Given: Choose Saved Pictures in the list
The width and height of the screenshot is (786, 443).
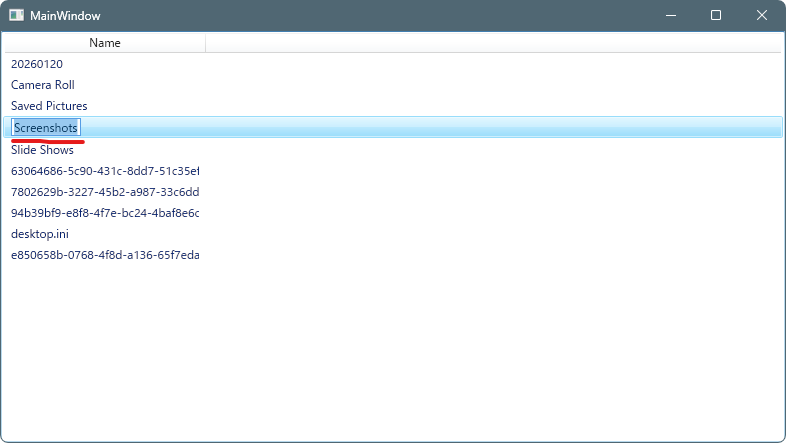Looking at the screenshot, I should point(49,106).
